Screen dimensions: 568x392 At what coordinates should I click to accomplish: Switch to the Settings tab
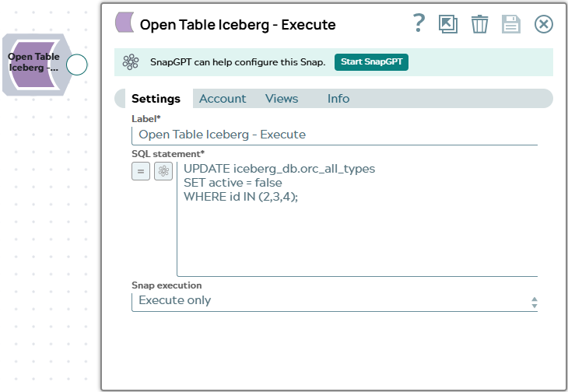156,99
